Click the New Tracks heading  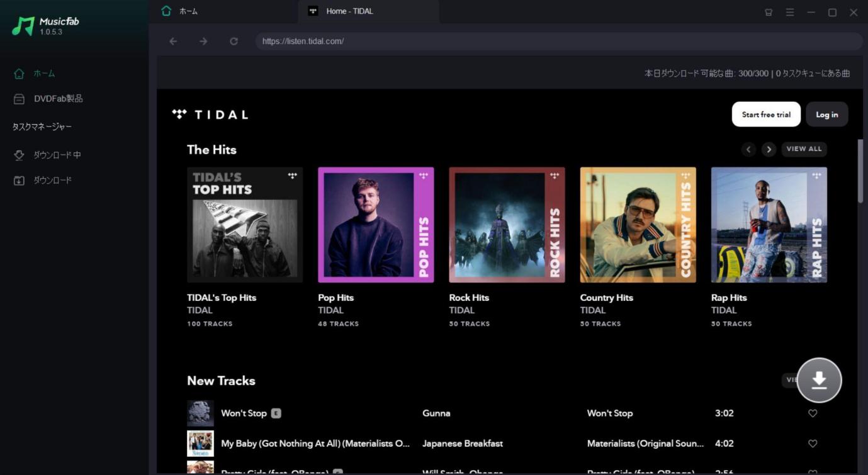(221, 381)
